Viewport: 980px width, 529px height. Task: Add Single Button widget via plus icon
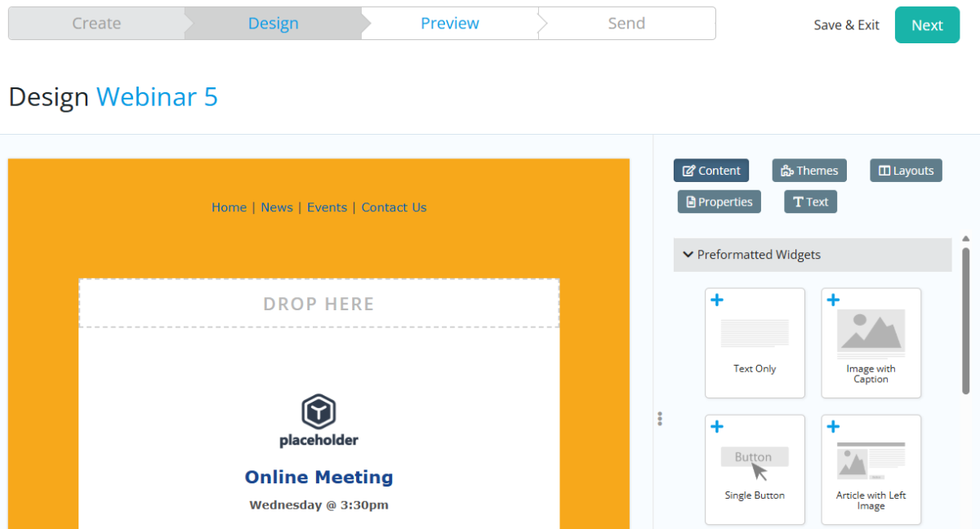click(x=717, y=427)
